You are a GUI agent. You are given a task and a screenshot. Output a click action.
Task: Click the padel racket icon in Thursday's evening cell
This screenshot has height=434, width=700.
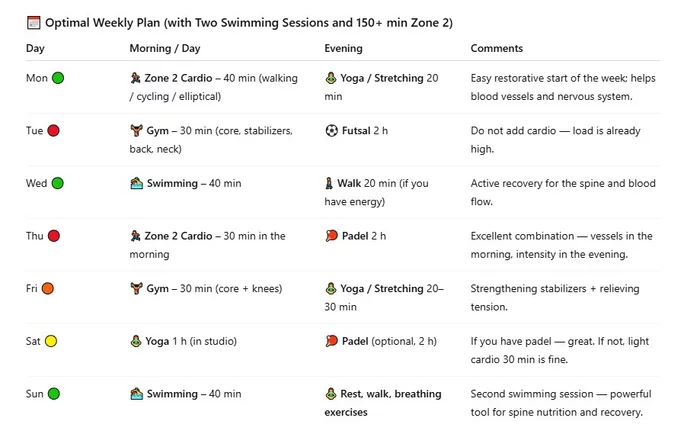click(x=331, y=237)
